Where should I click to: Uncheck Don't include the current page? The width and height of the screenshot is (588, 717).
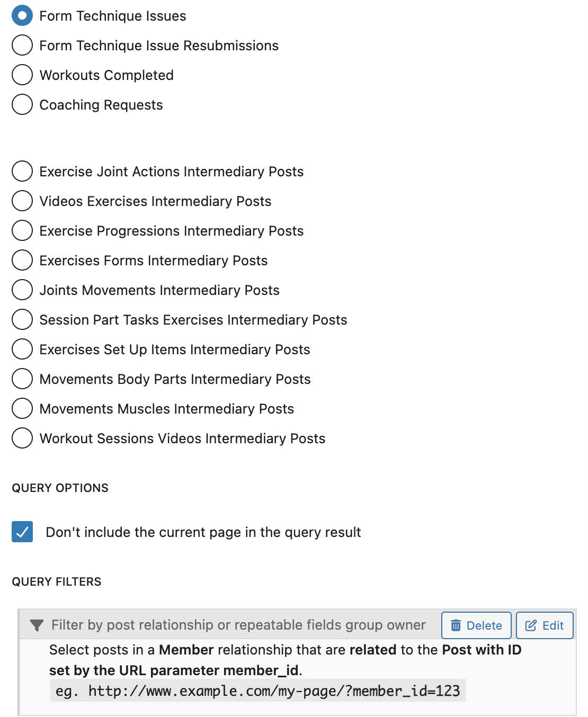tap(22, 532)
